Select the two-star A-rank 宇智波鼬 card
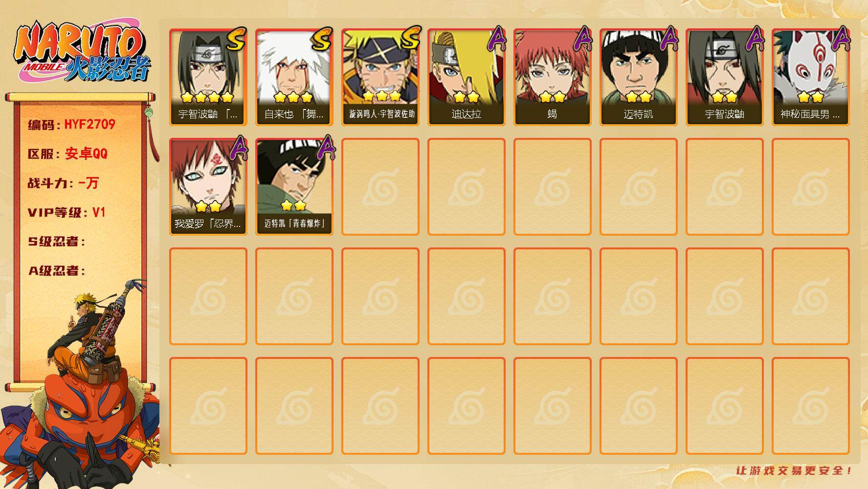The height and width of the screenshot is (489, 868). point(724,77)
